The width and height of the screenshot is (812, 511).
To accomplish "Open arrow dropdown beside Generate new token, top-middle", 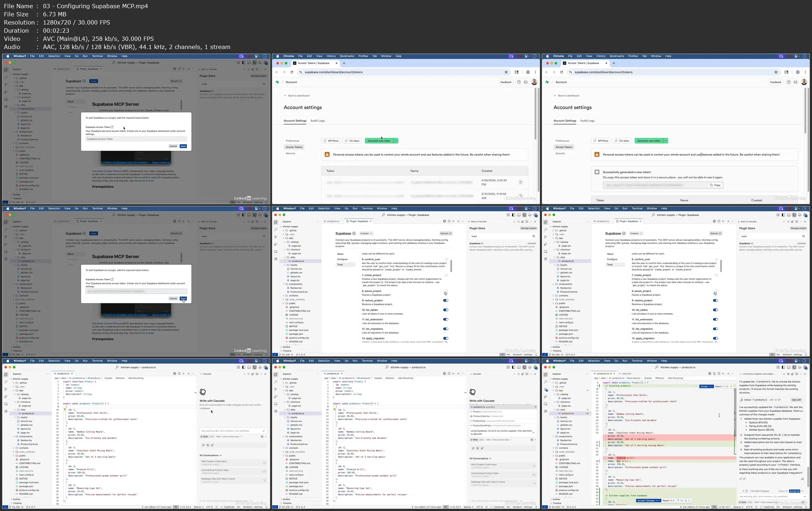I will click(396, 141).
